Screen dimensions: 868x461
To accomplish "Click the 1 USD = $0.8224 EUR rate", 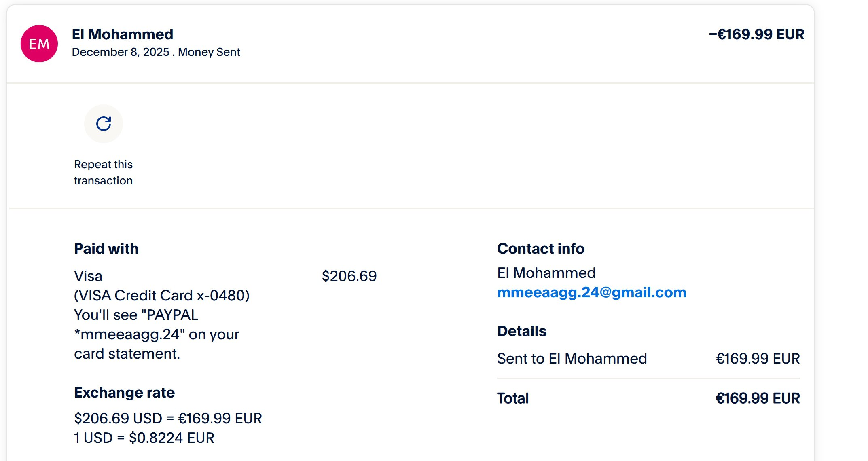I will click(x=144, y=438).
